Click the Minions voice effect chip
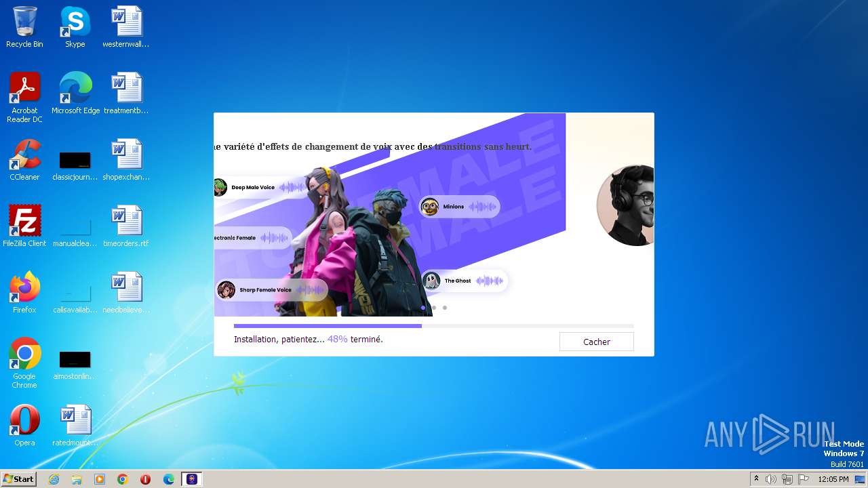The height and width of the screenshot is (488, 868). 459,207
